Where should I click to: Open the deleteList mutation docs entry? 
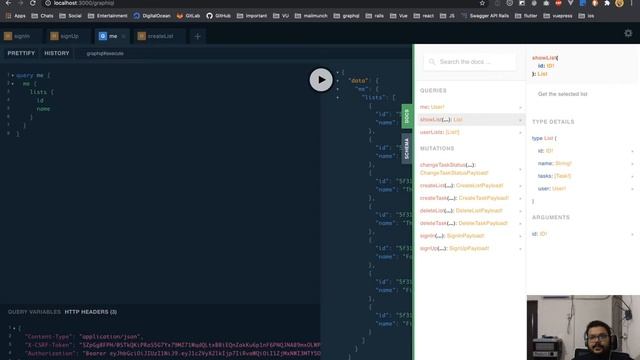(x=470, y=211)
